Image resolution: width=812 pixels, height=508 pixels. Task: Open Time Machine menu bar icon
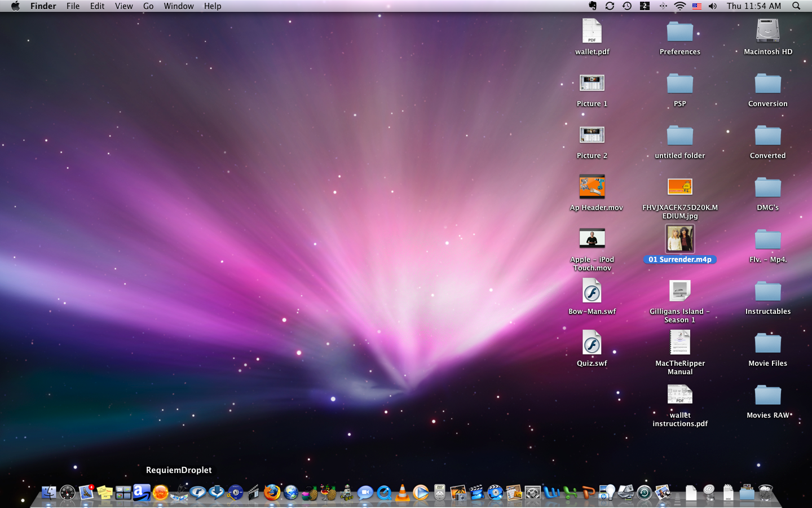(x=627, y=6)
